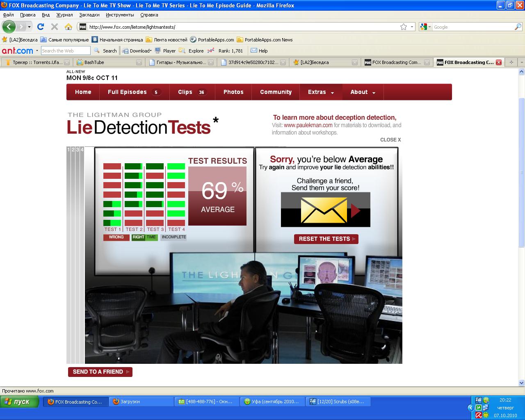
Task: Go back with the browser Back arrow
Action: pyautogui.click(x=9, y=27)
